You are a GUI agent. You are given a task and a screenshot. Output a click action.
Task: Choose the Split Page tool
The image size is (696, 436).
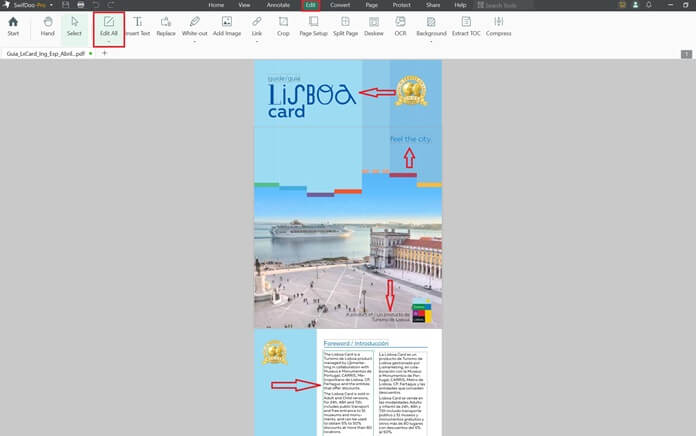click(x=345, y=26)
